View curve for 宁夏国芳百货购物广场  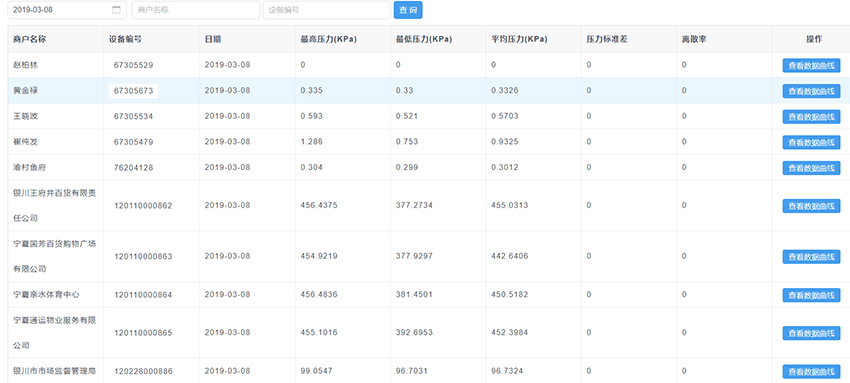(811, 257)
